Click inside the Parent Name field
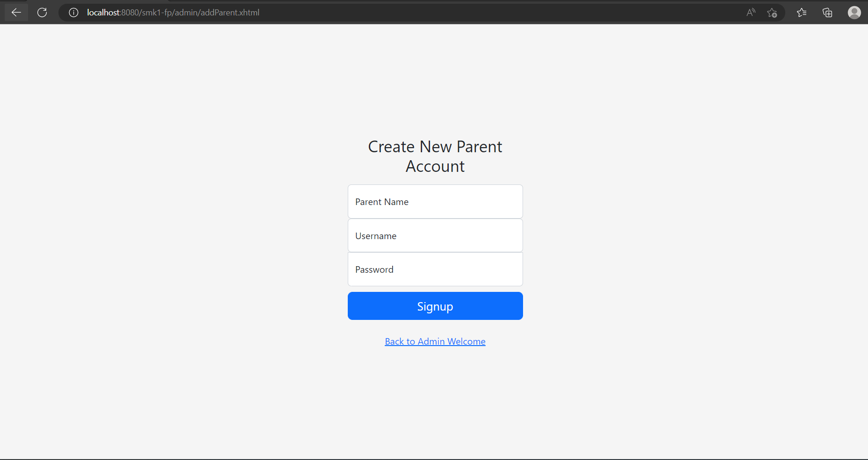Screen dimensions: 868x460 (435, 201)
